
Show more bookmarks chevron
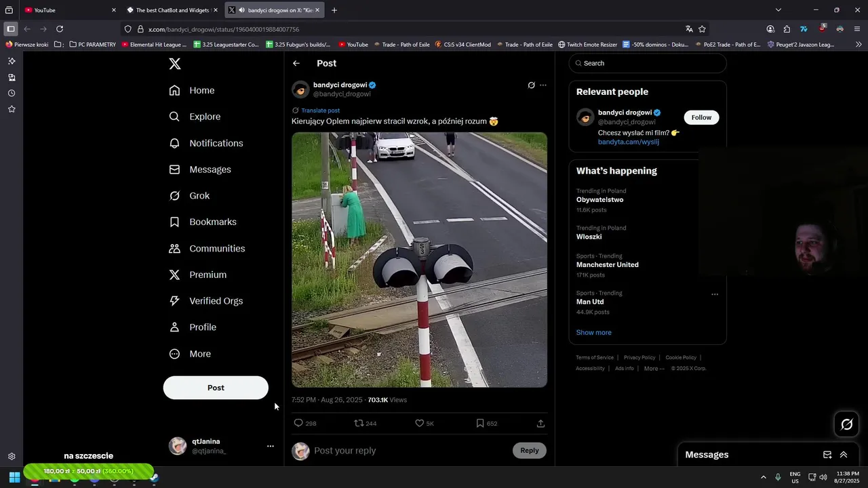pos(859,45)
